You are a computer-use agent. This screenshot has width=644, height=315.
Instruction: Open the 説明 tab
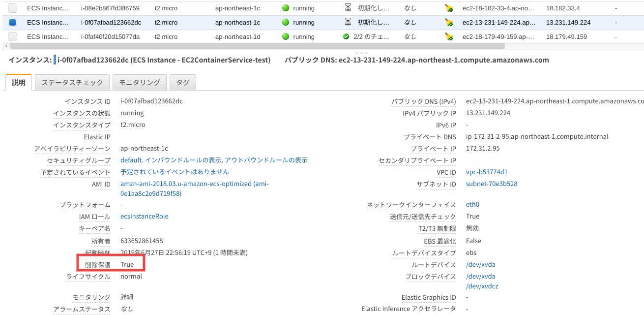(x=19, y=83)
